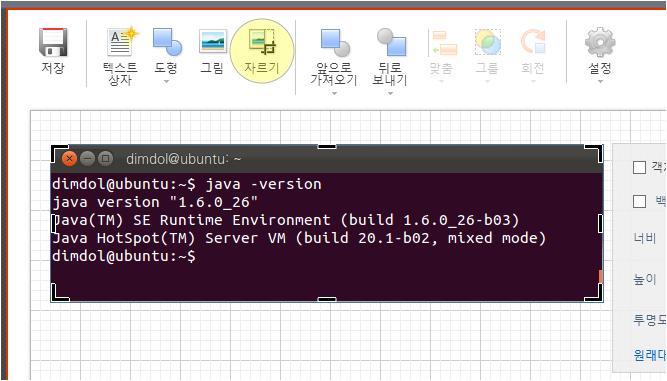Click the maximize button in terminal image
The width and height of the screenshot is (667, 381).
coord(105,159)
